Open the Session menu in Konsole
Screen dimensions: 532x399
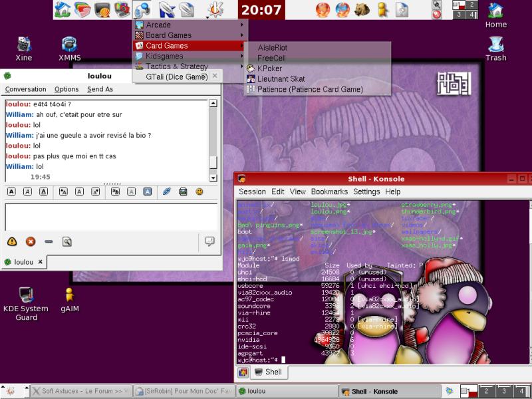252,192
